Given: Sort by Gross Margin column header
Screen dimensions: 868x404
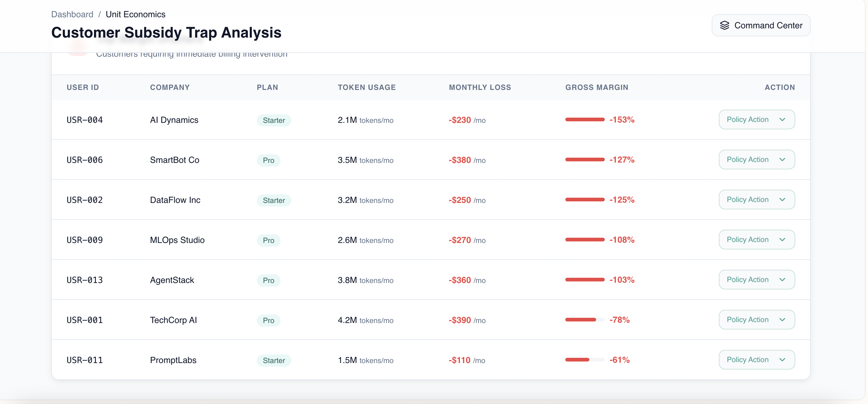Looking at the screenshot, I should 596,87.
